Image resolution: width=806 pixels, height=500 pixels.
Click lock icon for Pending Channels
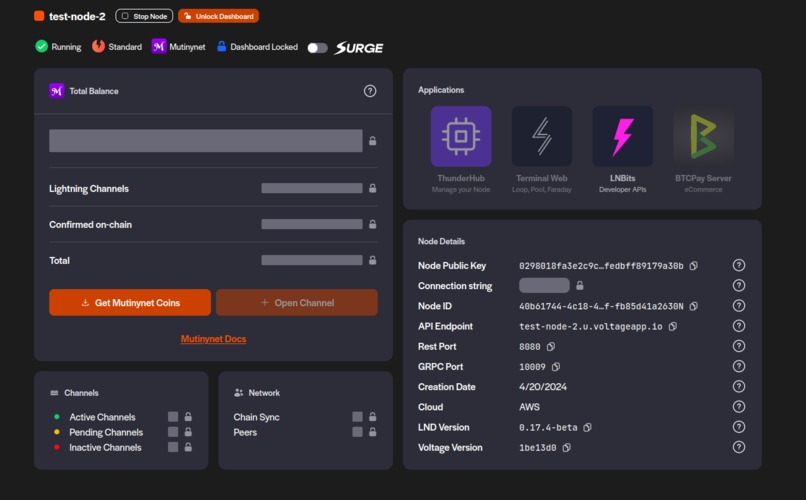pos(188,432)
